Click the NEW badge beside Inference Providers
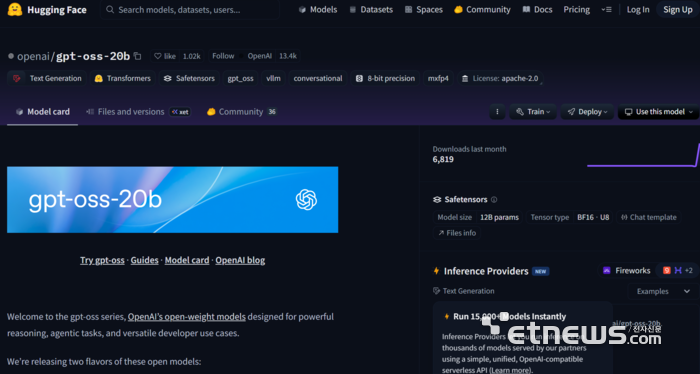700x374 pixels. point(540,271)
